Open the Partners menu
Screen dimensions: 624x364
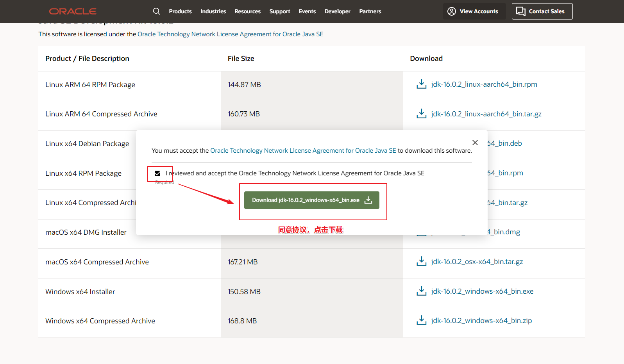[x=370, y=11]
